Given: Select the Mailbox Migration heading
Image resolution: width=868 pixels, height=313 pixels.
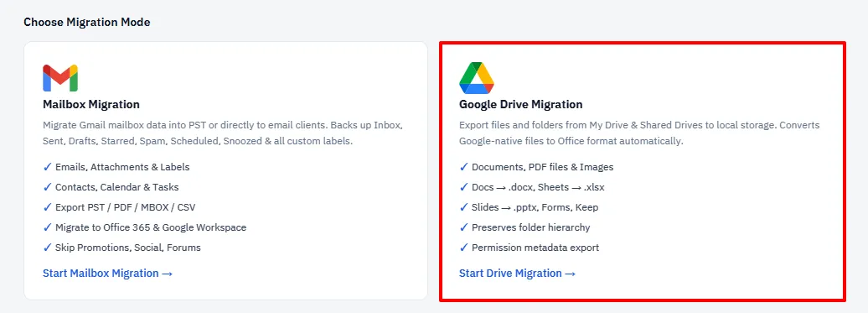Looking at the screenshot, I should click(90, 104).
